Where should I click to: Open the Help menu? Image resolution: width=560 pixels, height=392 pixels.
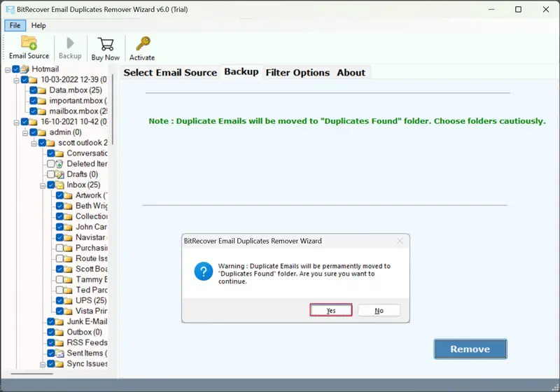tap(38, 25)
